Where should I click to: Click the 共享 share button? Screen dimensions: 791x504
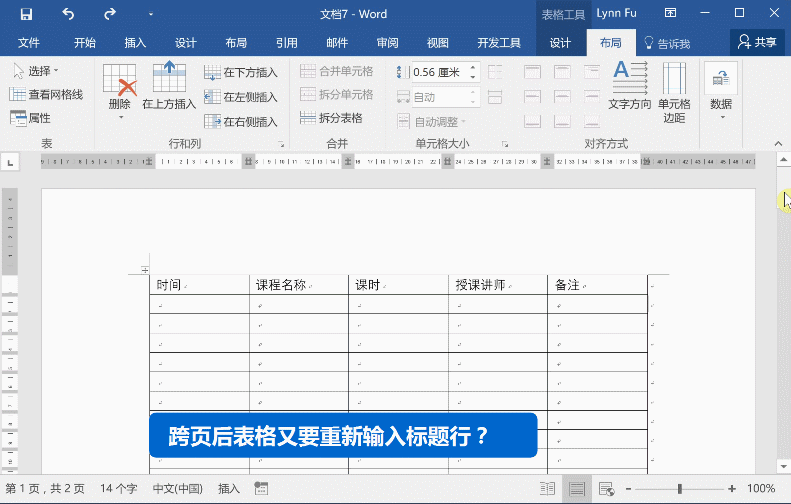[757, 42]
